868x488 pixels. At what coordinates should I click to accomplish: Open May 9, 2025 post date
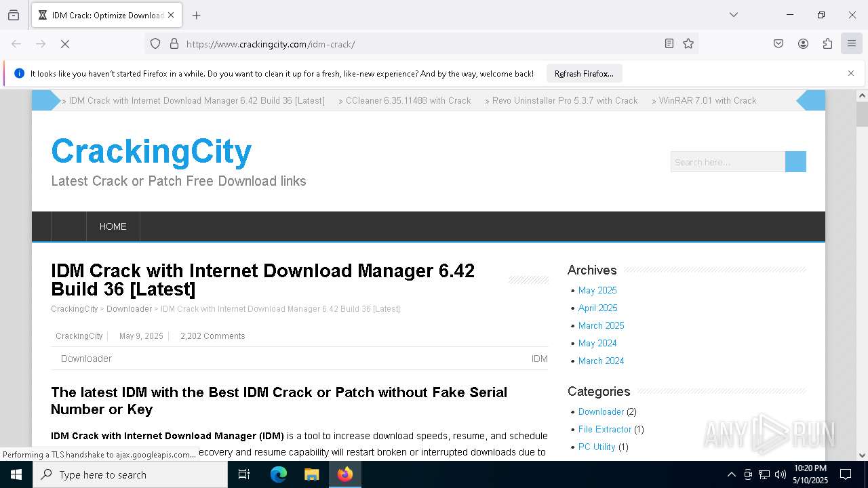[x=141, y=336]
